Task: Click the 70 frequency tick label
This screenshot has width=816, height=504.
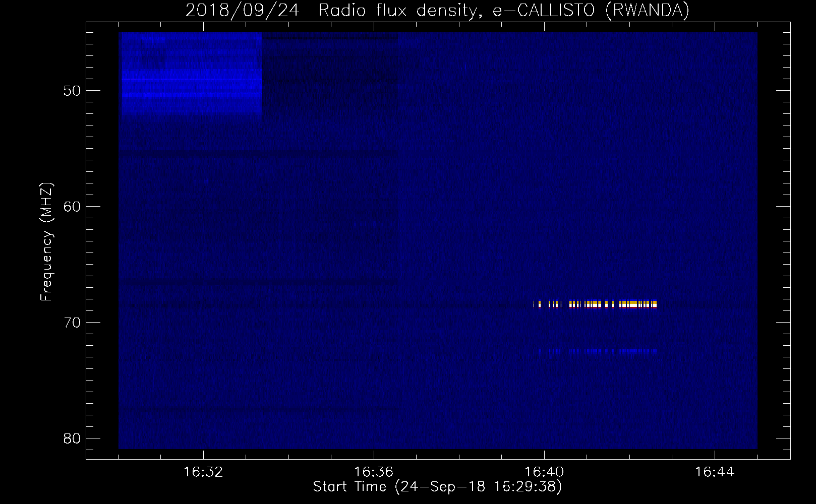Action: [72, 323]
